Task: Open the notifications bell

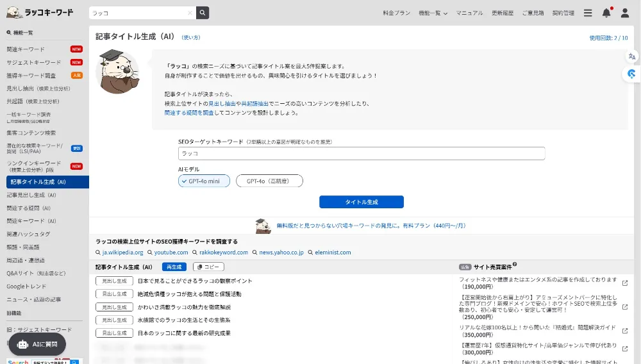Action: pos(606,13)
